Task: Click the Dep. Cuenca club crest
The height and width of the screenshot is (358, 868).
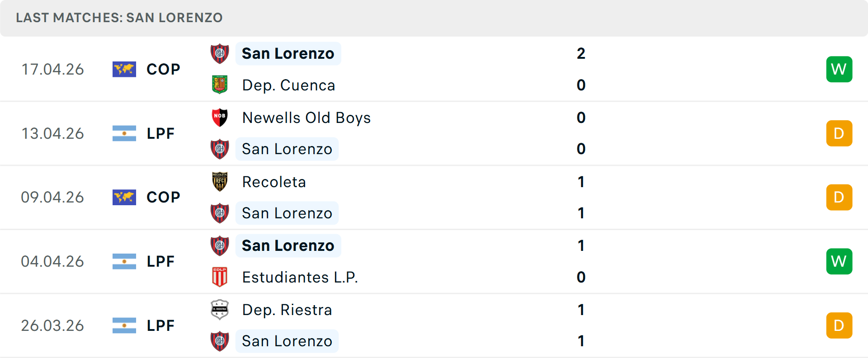Action: (220, 85)
